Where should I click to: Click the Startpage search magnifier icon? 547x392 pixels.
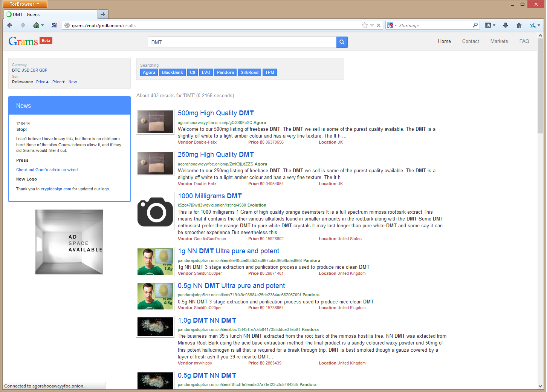475,25
